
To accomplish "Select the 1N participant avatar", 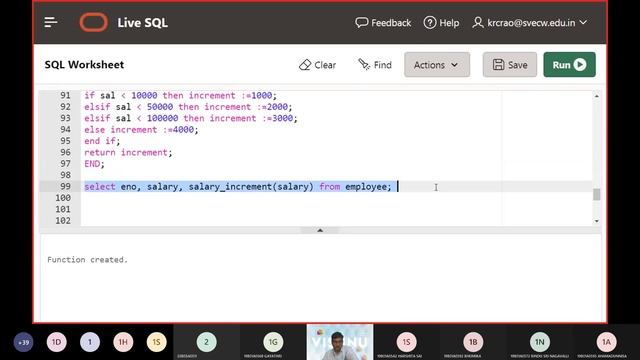I will [540, 342].
